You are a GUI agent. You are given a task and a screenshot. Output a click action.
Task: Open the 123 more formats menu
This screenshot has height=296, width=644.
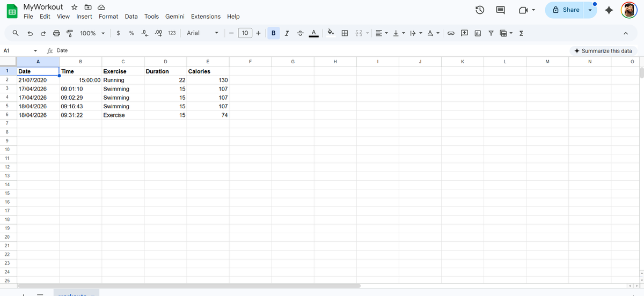(172, 33)
